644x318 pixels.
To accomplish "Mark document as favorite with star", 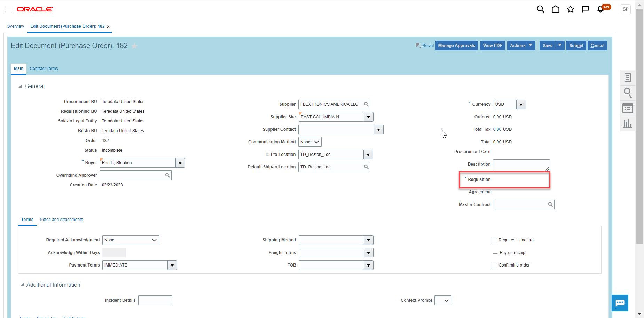I will click(x=134, y=46).
